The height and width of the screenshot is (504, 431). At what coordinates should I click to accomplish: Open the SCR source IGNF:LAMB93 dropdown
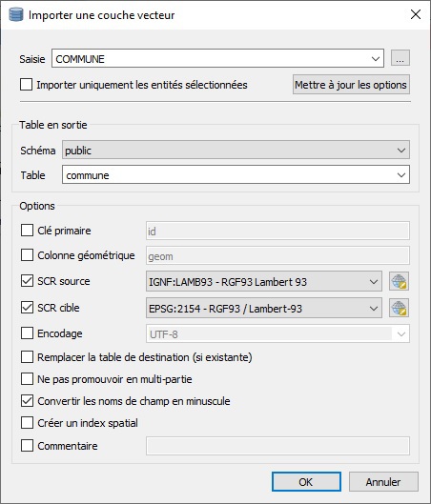pyautogui.click(x=264, y=282)
